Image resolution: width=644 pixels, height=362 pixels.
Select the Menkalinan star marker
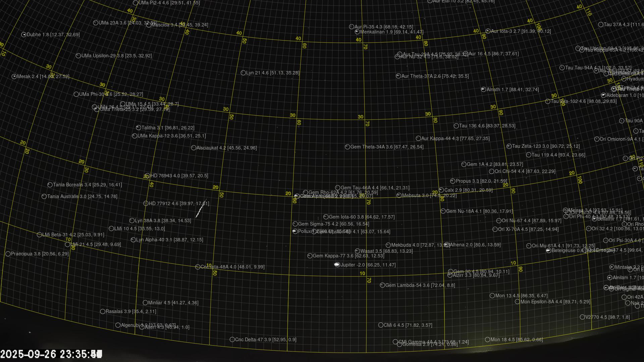pyautogui.click(x=357, y=32)
